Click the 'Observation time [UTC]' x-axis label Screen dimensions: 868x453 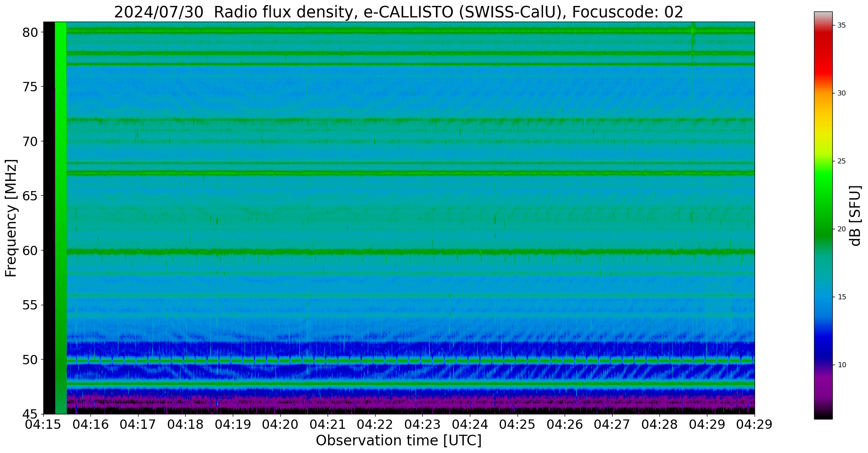coord(399,441)
